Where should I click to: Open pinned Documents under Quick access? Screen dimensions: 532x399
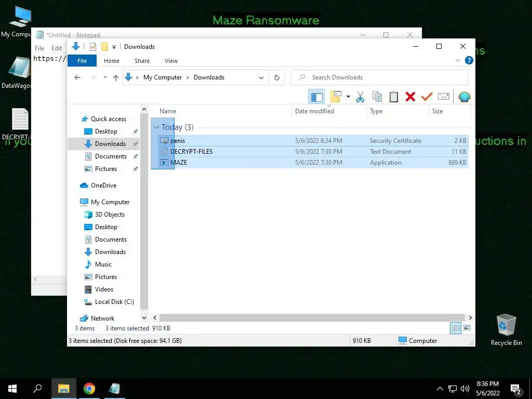pyautogui.click(x=111, y=156)
